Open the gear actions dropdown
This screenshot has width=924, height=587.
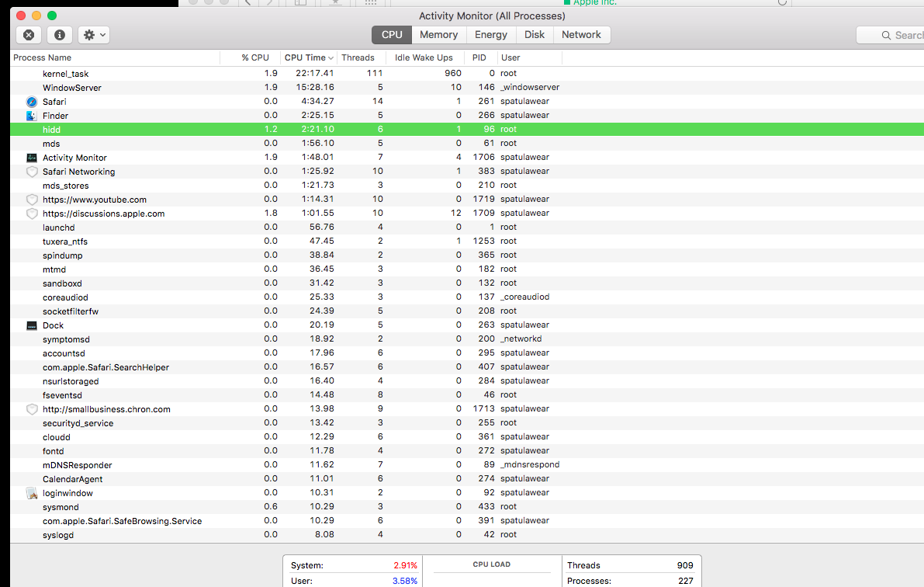point(95,35)
